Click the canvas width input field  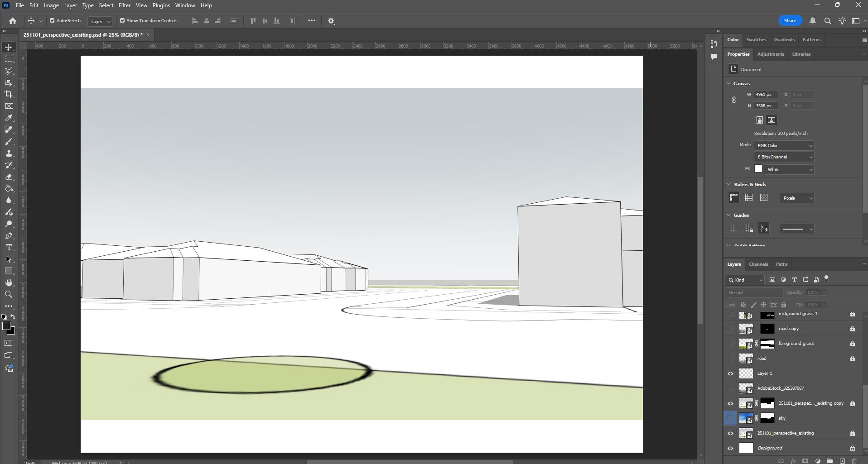tap(766, 94)
